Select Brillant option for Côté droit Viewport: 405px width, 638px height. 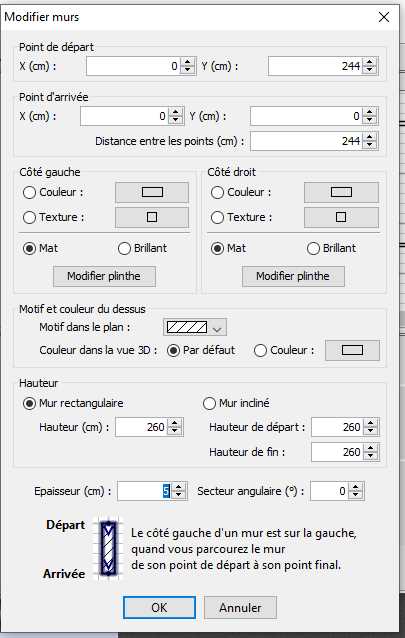pos(313,248)
